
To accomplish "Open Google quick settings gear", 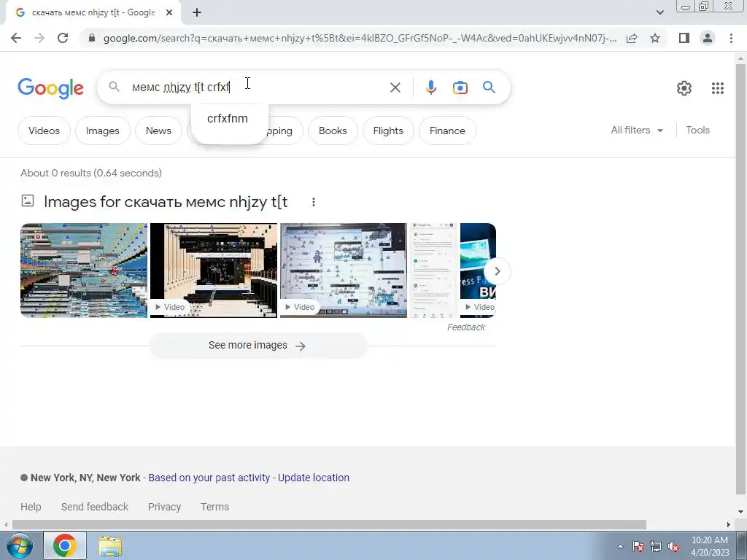I will (x=684, y=88).
